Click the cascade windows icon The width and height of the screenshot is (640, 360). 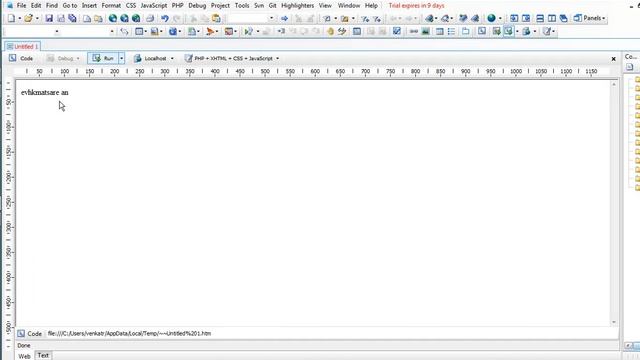563,18
